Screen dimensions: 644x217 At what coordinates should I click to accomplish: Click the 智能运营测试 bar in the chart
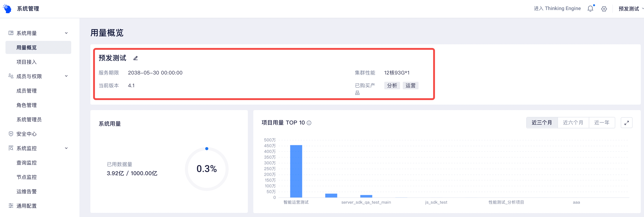296,171
